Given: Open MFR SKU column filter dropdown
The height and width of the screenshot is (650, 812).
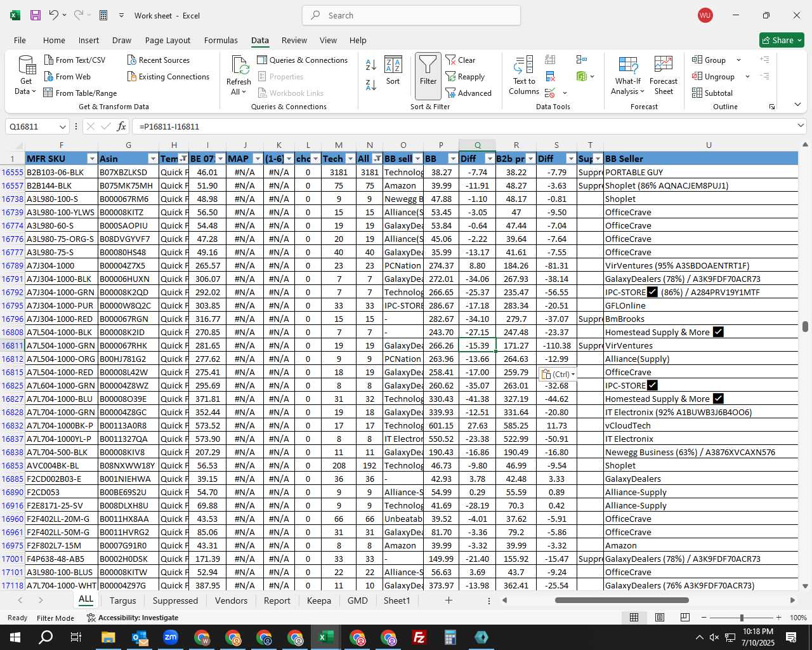Looking at the screenshot, I should click(92, 159).
